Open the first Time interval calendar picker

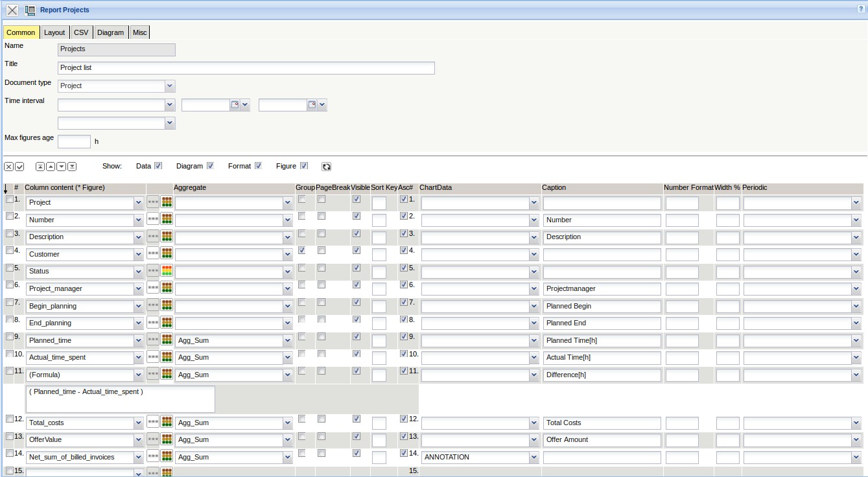tap(235, 104)
